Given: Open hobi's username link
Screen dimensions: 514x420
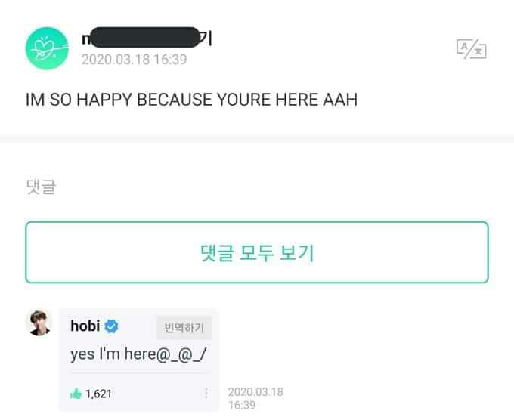Looking at the screenshot, I should [85, 326].
